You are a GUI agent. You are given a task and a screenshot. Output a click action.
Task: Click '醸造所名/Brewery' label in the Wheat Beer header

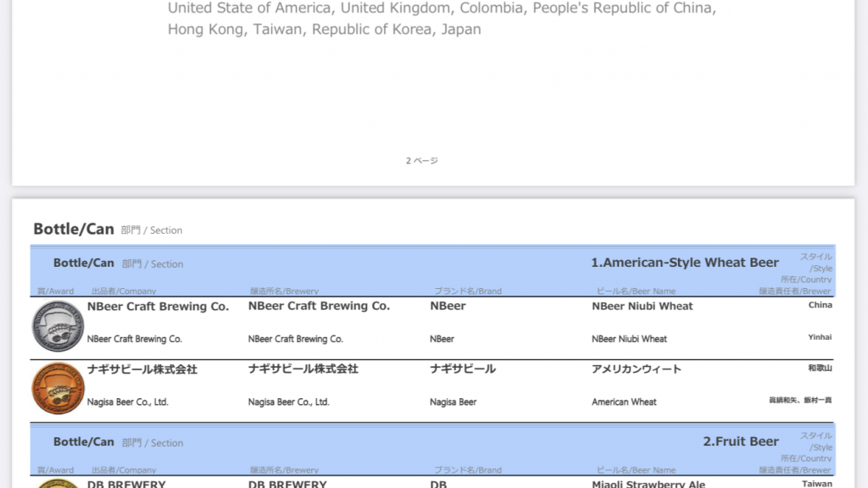click(x=284, y=291)
